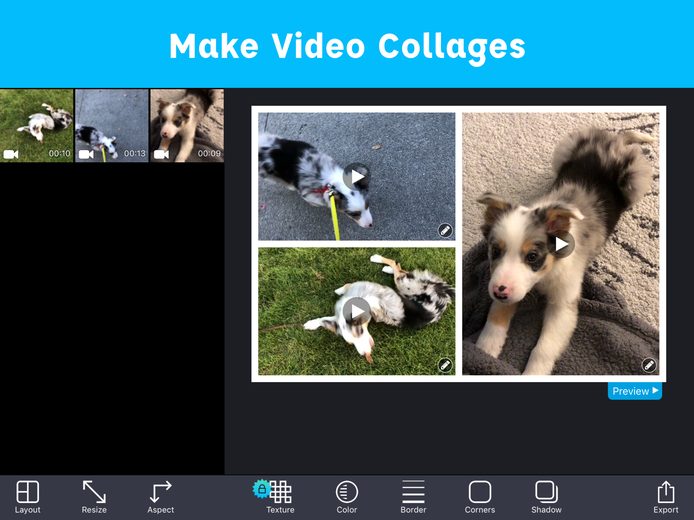This screenshot has width=694, height=520.
Task: Select the Border tool
Action: pyautogui.click(x=413, y=497)
